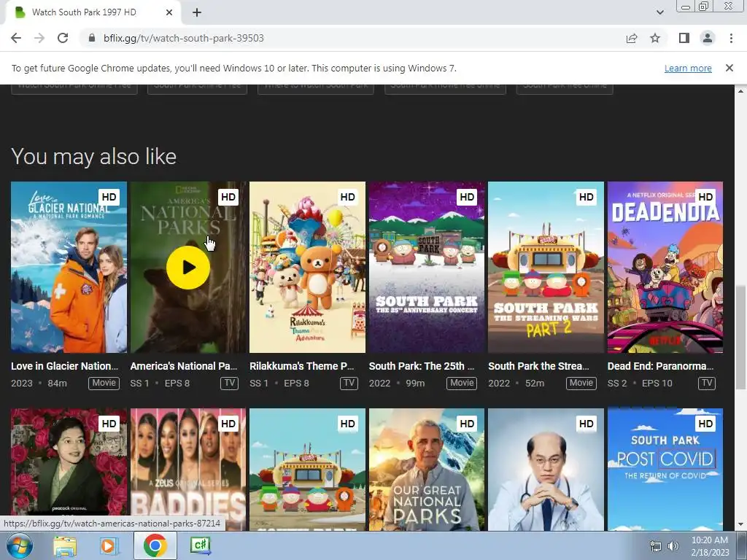Open the Learn more link

688,68
